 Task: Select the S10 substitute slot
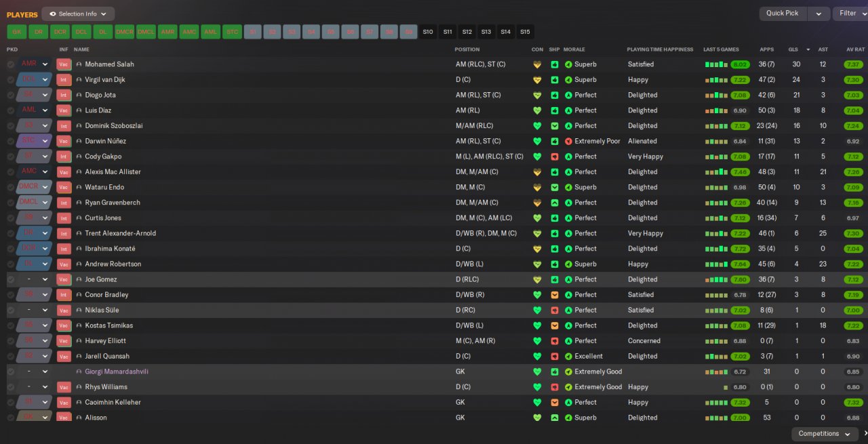point(428,32)
